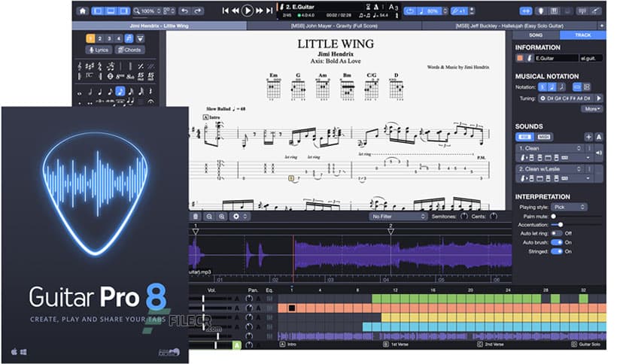Undo the last action
Image resolution: width=629 pixels, height=364 pixels.
[x=184, y=11]
